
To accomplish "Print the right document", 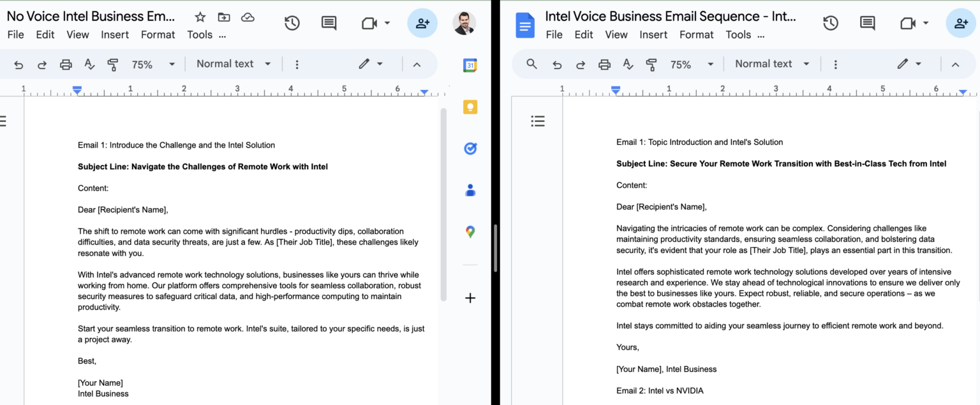I will 604,64.
